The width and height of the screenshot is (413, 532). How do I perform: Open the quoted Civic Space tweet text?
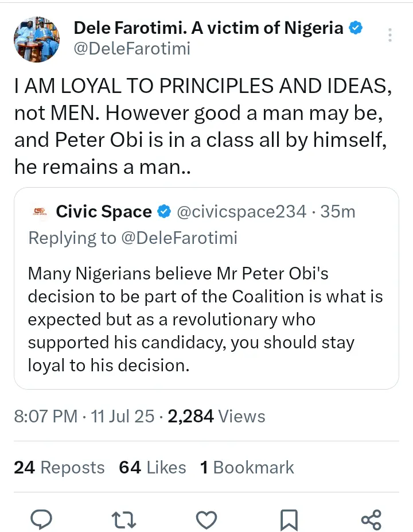[x=205, y=319]
